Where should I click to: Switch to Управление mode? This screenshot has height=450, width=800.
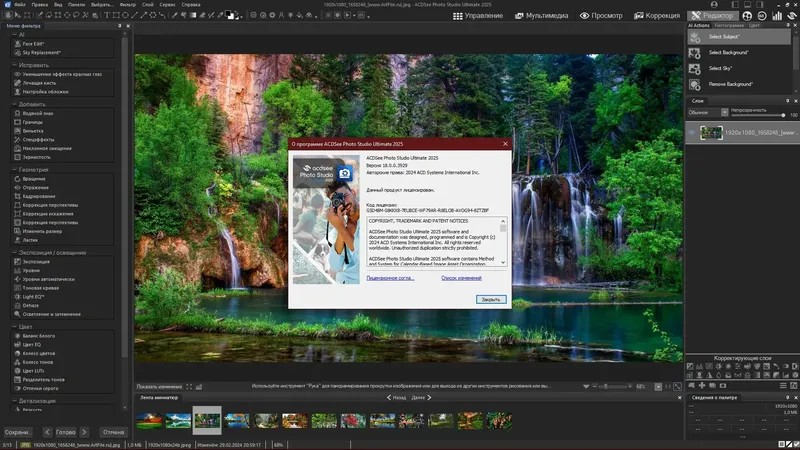tap(478, 16)
